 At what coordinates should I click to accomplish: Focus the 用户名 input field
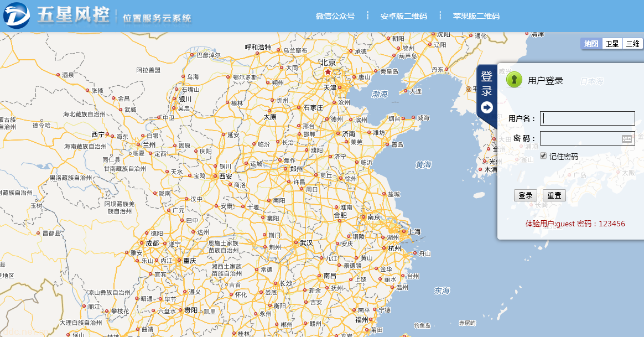coord(588,118)
